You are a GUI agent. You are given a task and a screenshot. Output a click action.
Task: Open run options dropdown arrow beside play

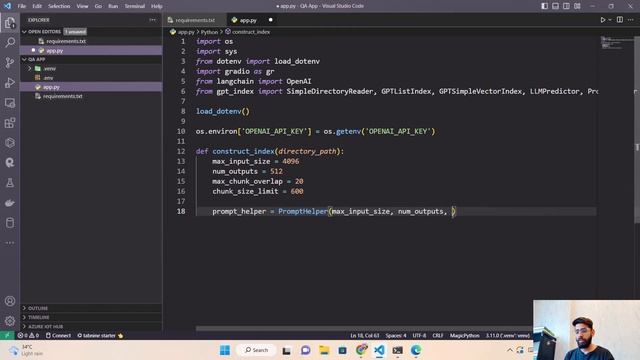610,20
